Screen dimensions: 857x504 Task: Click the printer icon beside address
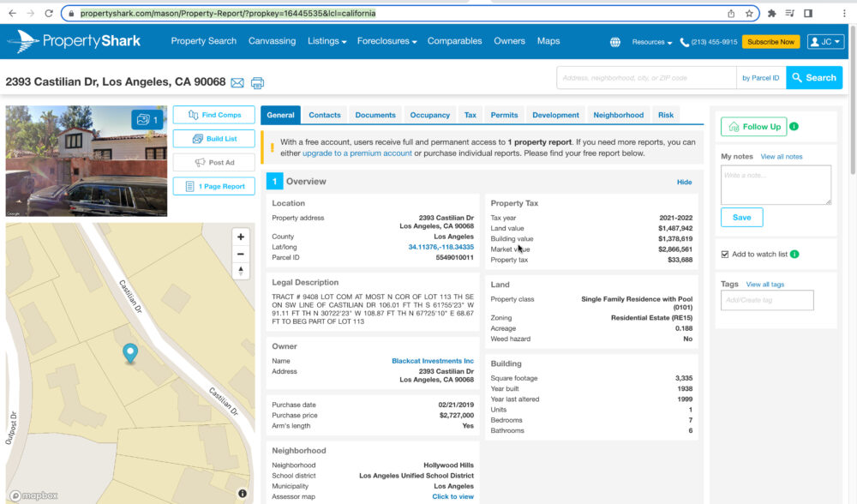[x=257, y=82]
